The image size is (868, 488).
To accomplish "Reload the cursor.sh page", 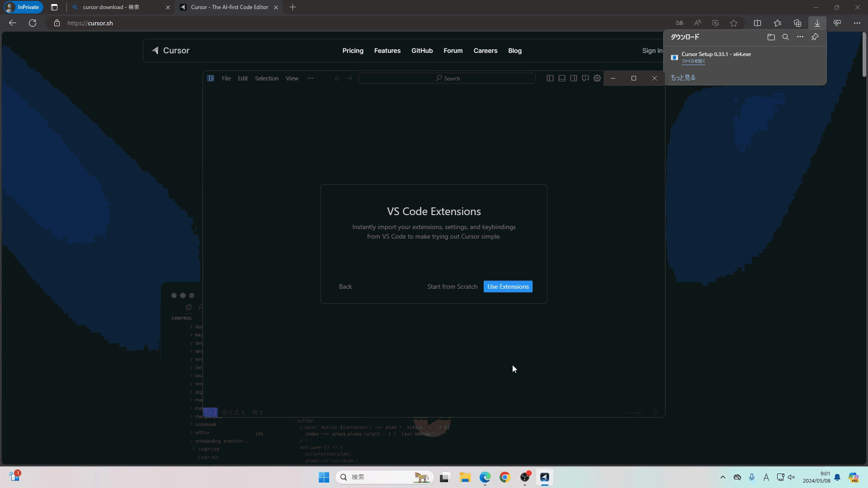I will pyautogui.click(x=33, y=23).
